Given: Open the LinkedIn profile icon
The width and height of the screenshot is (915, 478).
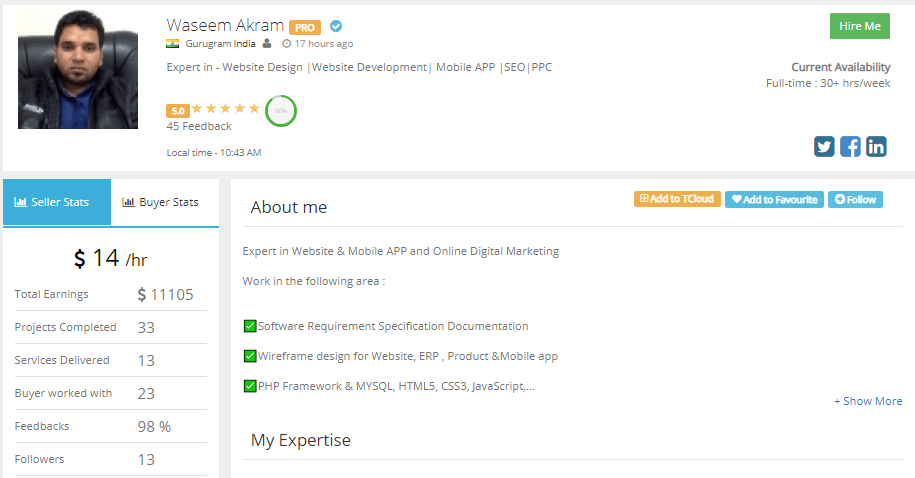Looking at the screenshot, I should click(876, 146).
